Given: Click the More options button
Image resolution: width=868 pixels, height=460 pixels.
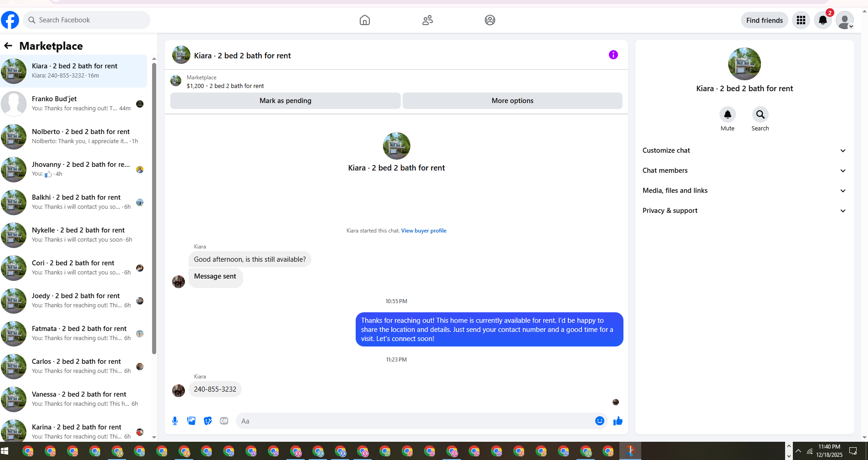Looking at the screenshot, I should pos(512,101).
